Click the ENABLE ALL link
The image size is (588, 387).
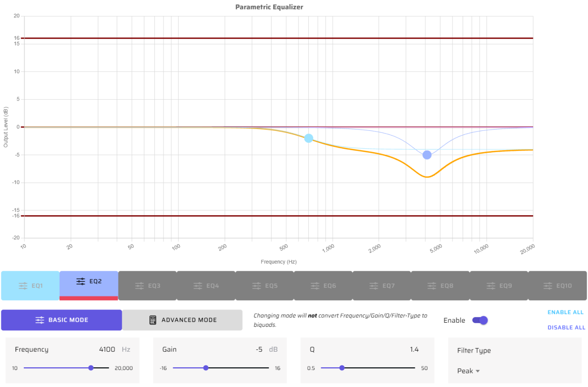click(x=565, y=312)
